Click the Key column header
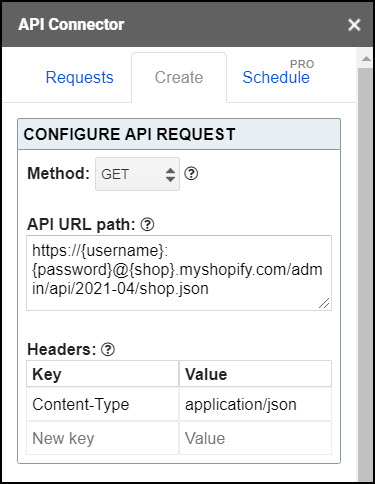The width and height of the screenshot is (375, 484). 103,374
